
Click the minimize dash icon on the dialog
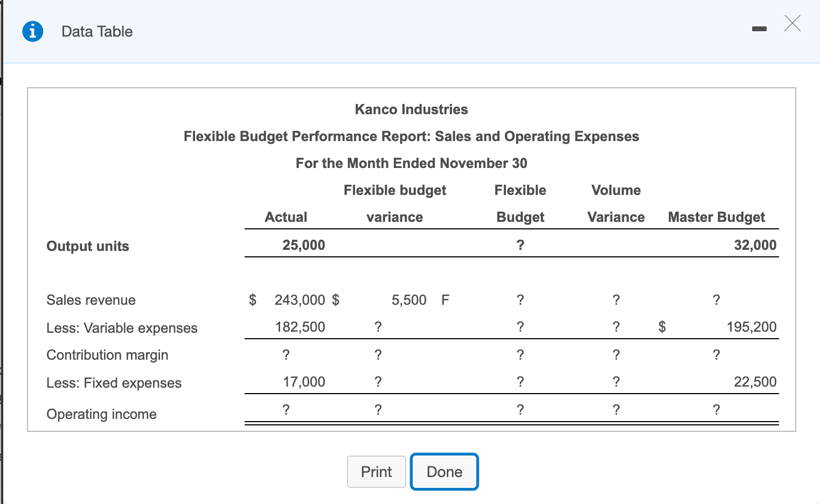point(760,30)
